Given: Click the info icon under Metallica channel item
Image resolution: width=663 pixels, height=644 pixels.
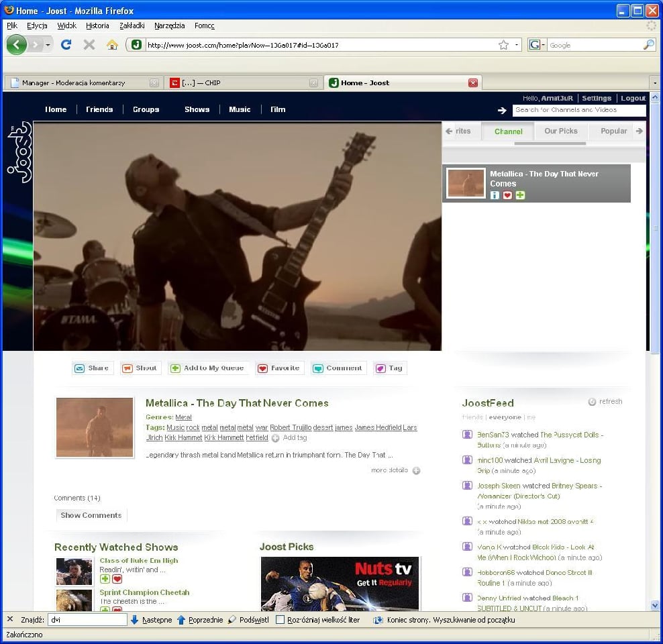Looking at the screenshot, I should pyautogui.click(x=495, y=195).
